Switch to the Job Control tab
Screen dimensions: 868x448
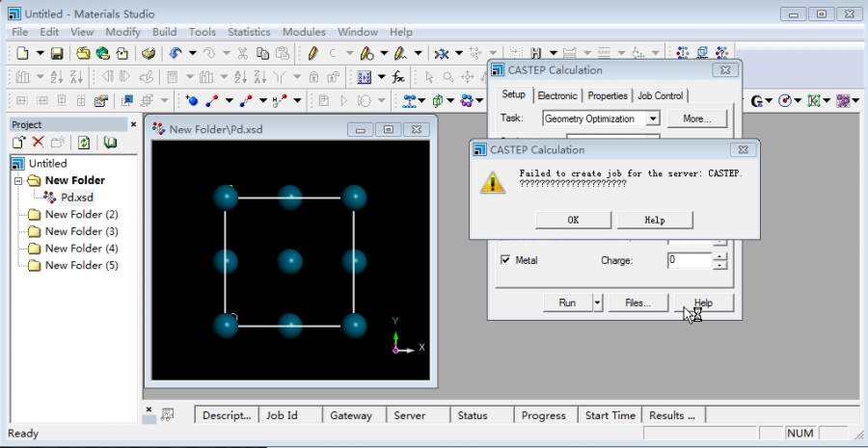[661, 95]
